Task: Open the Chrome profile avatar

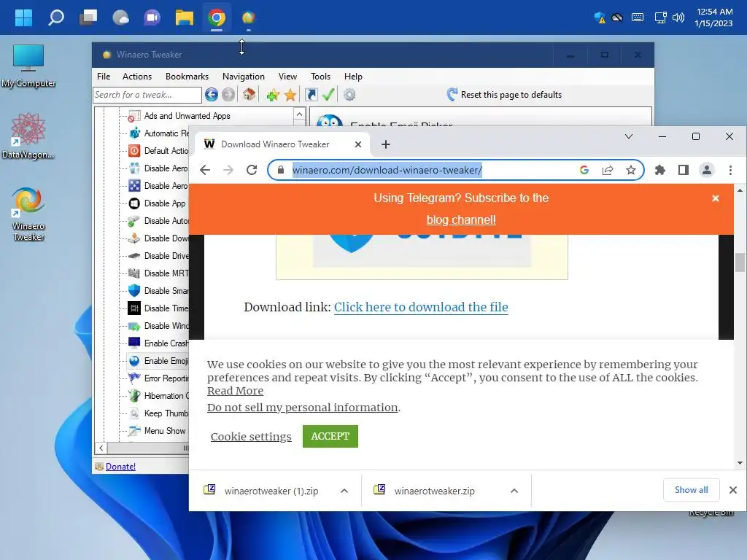Action: [x=706, y=170]
